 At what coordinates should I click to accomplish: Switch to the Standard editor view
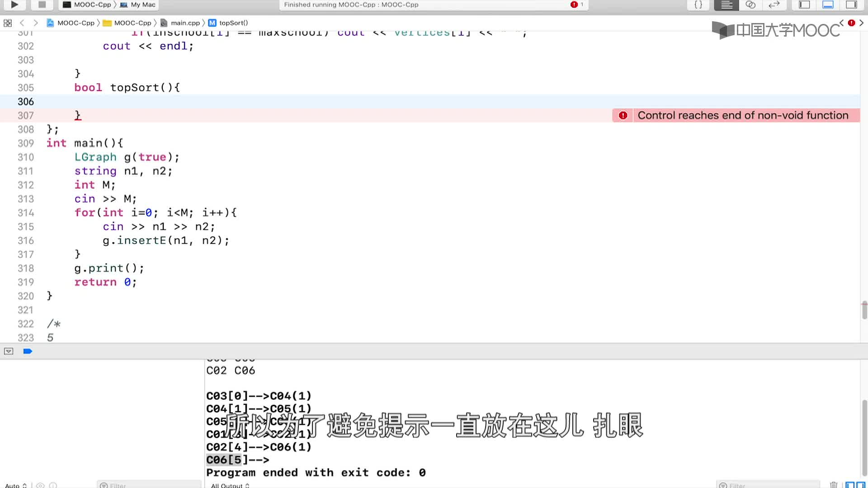pos(726,5)
